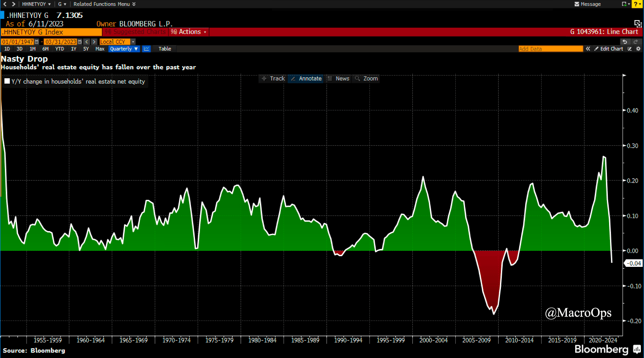Click the Edit Chart button
Image resolution: width=644 pixels, height=358 pixels.
(608, 49)
